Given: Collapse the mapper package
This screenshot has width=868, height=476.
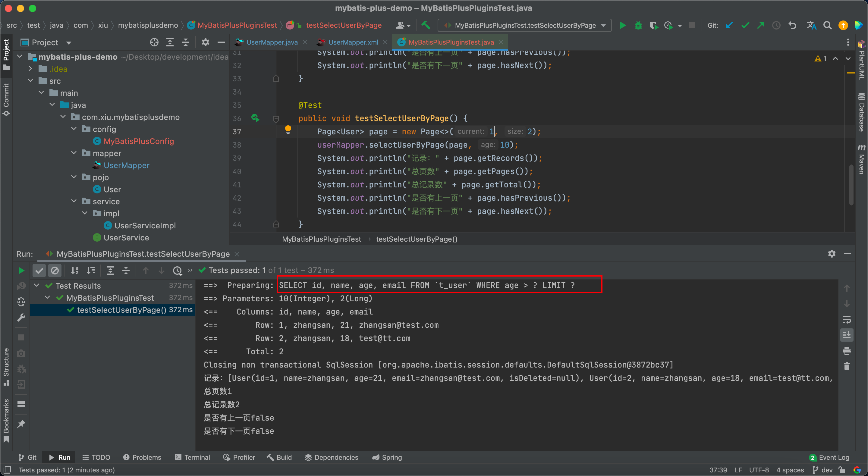Looking at the screenshot, I should click(x=74, y=153).
